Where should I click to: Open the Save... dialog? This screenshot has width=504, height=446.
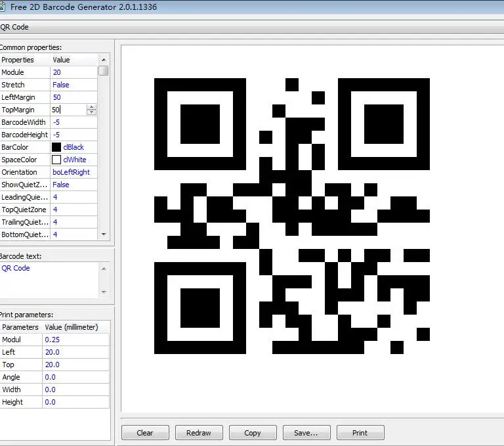coord(306,432)
